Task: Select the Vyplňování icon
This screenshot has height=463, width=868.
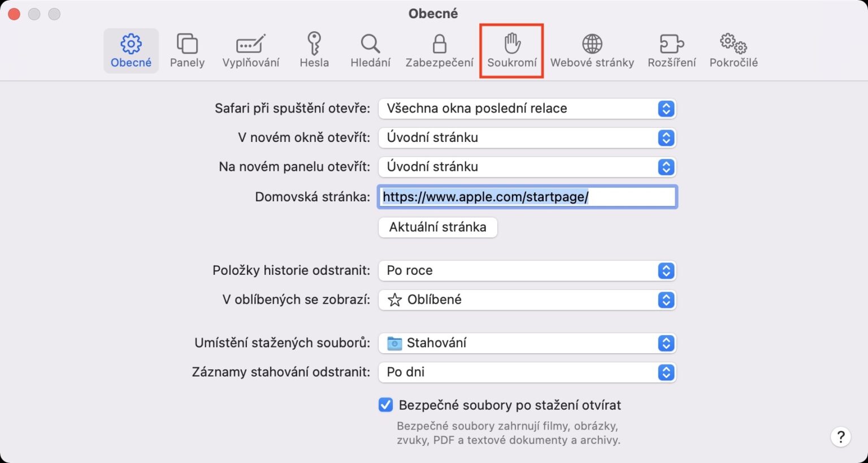Action: pyautogui.click(x=250, y=50)
